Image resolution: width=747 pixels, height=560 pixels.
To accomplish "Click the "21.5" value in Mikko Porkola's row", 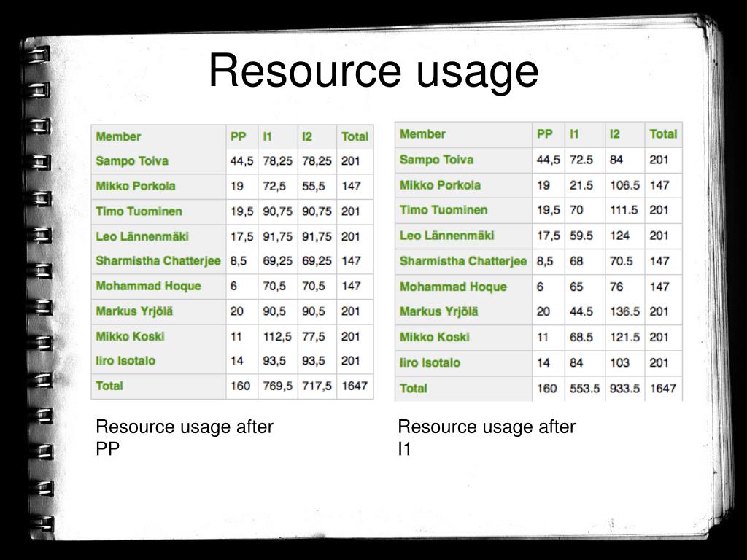I will pos(581,185).
